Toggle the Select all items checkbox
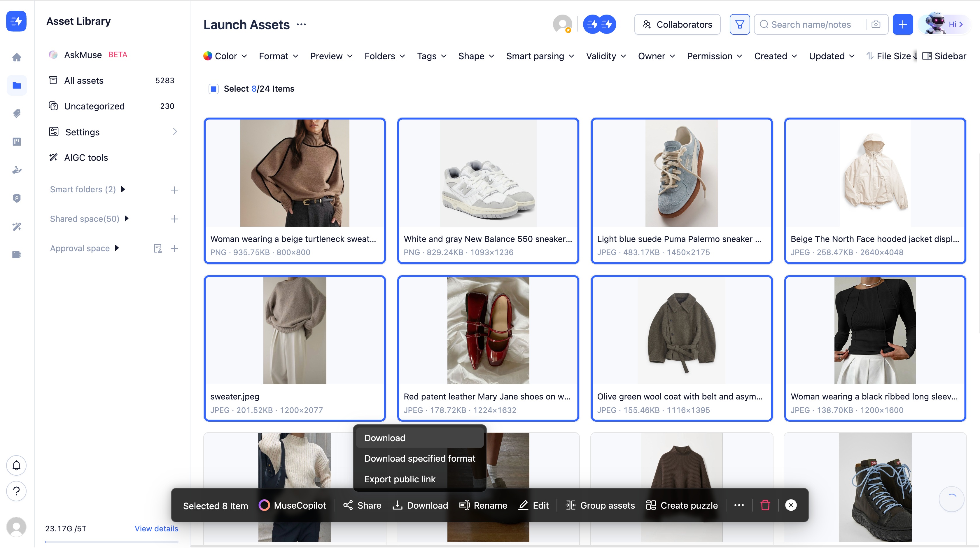980x548 pixels. (213, 89)
